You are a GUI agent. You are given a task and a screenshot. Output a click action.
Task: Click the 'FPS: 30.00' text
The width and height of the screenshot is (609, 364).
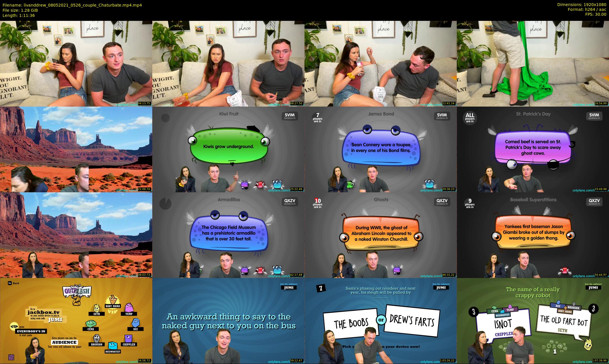coord(596,14)
